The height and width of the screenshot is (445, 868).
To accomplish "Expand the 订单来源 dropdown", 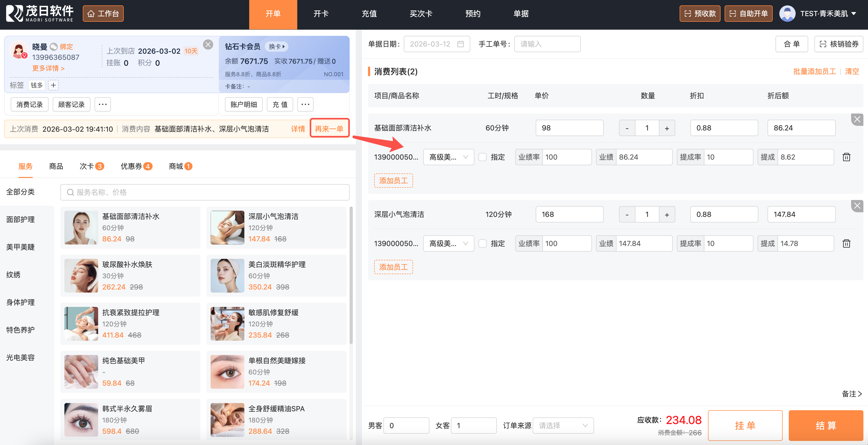I will point(563,426).
